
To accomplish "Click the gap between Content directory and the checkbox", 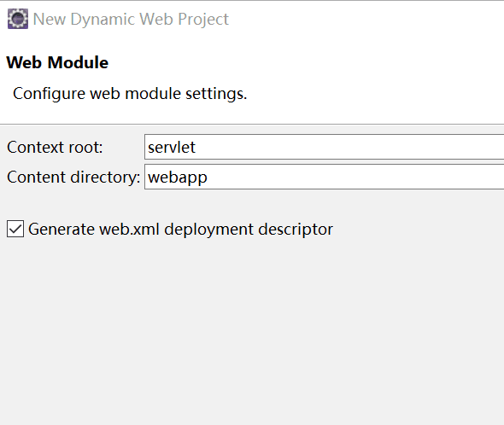I will [x=252, y=205].
